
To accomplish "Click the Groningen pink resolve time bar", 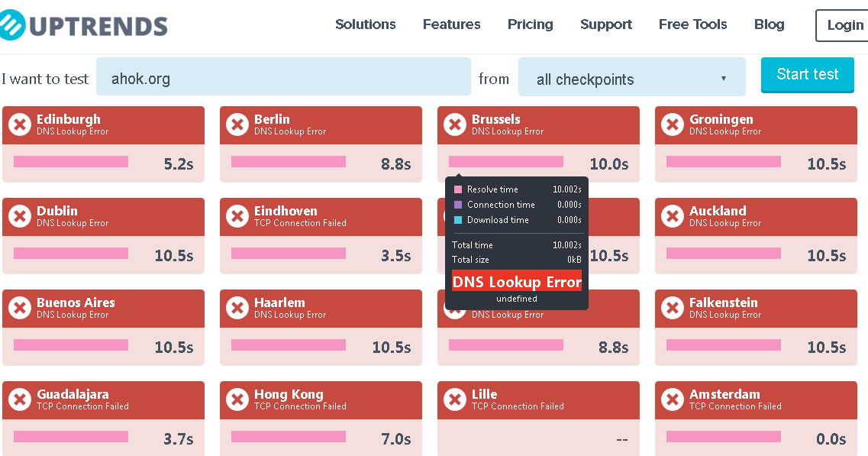I will click(x=724, y=161).
